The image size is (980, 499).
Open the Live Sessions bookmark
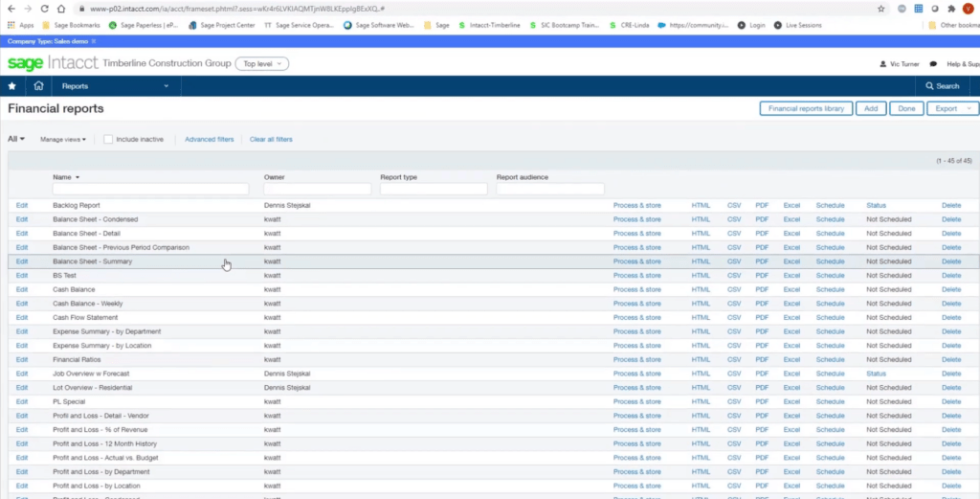797,26
